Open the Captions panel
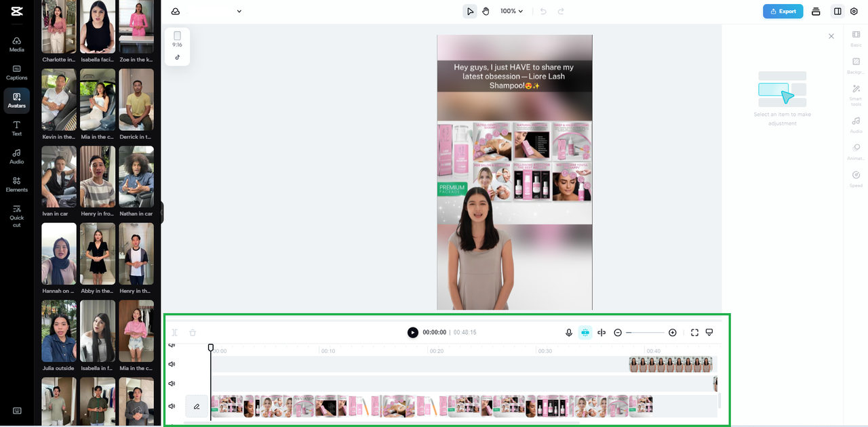This screenshot has width=868, height=427. pos(16,73)
